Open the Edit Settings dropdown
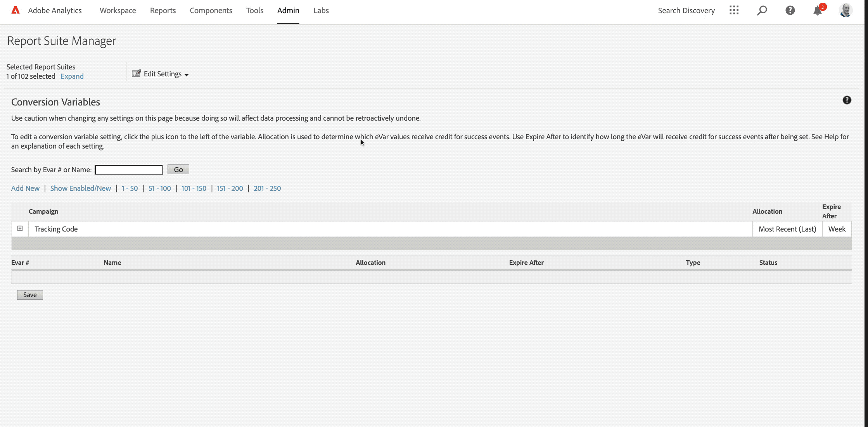 click(x=166, y=74)
